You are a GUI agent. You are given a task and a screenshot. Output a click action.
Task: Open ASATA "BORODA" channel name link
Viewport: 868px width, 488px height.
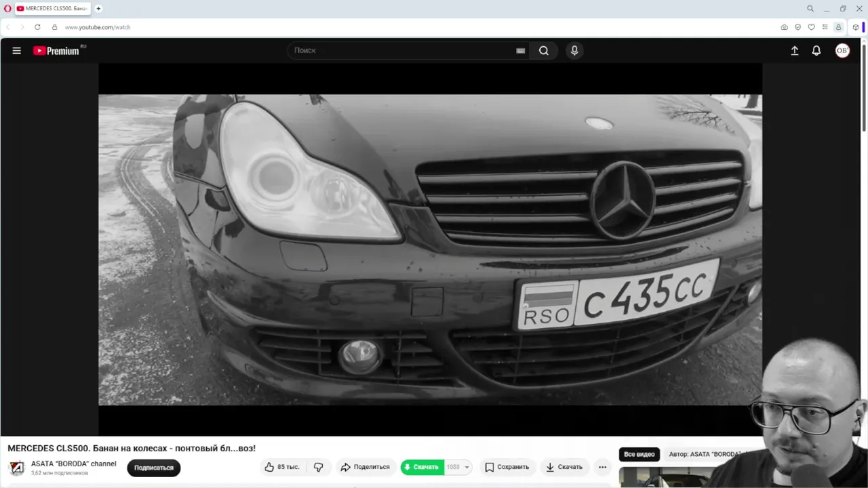74,464
